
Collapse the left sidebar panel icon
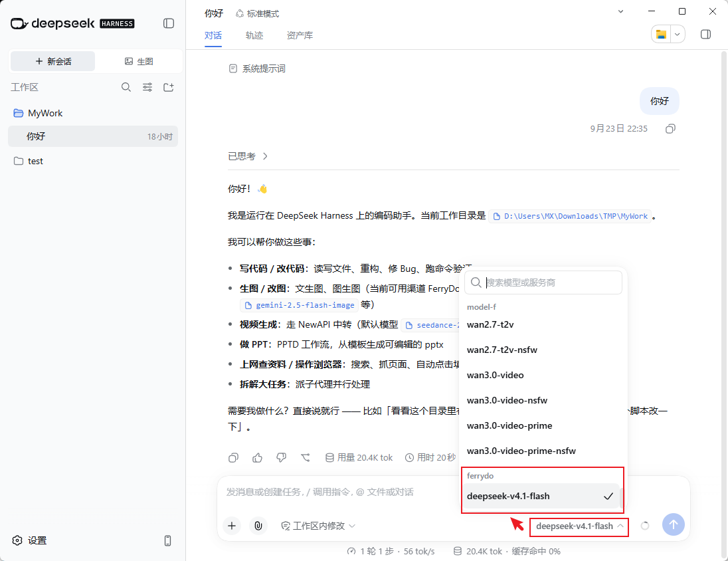tap(169, 23)
